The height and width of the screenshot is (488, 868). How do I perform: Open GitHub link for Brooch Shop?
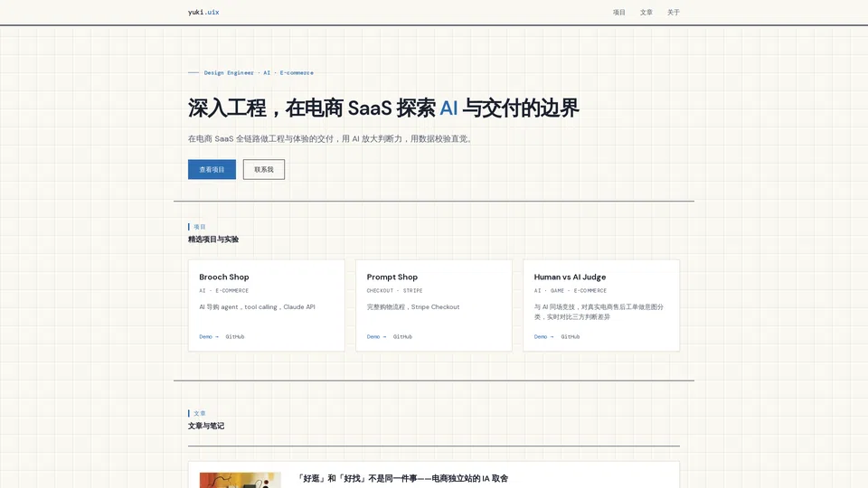click(x=235, y=336)
